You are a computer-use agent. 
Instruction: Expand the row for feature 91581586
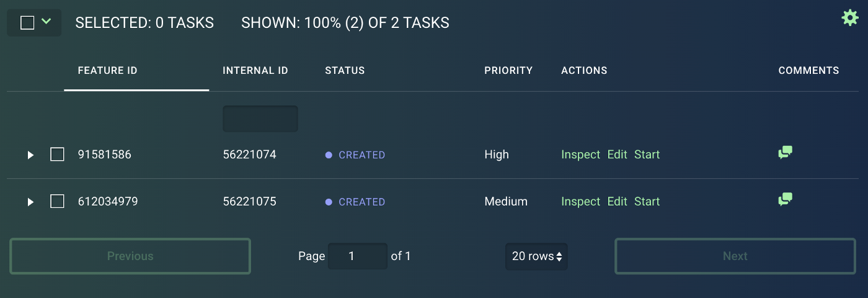tap(30, 155)
